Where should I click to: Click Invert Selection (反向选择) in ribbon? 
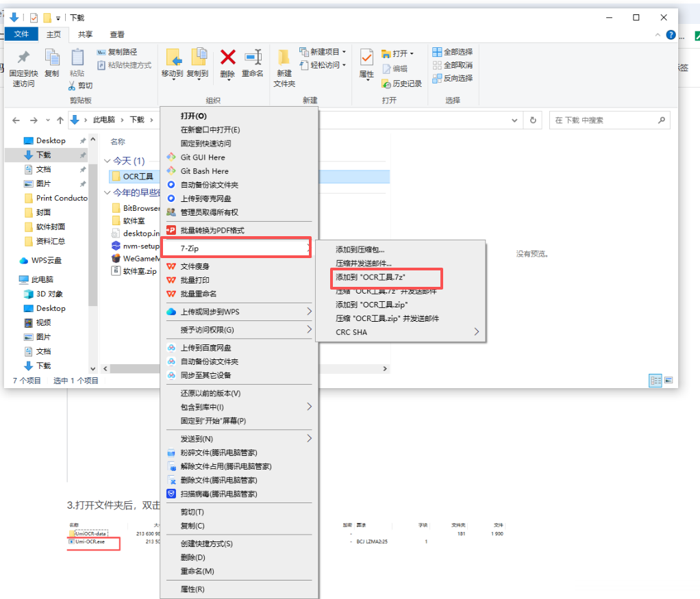tap(452, 78)
